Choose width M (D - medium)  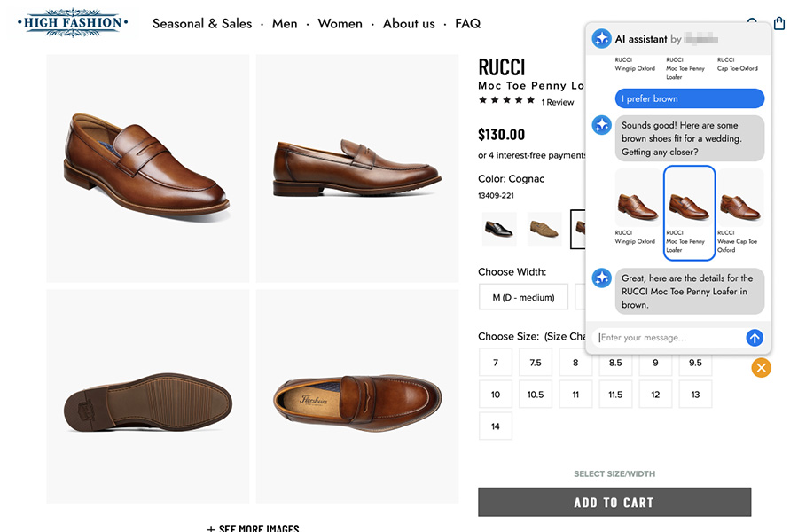pyautogui.click(x=523, y=297)
